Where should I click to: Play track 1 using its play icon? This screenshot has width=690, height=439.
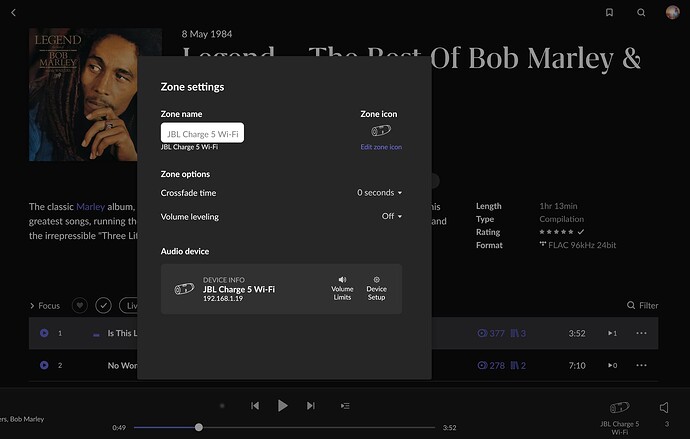coord(44,333)
